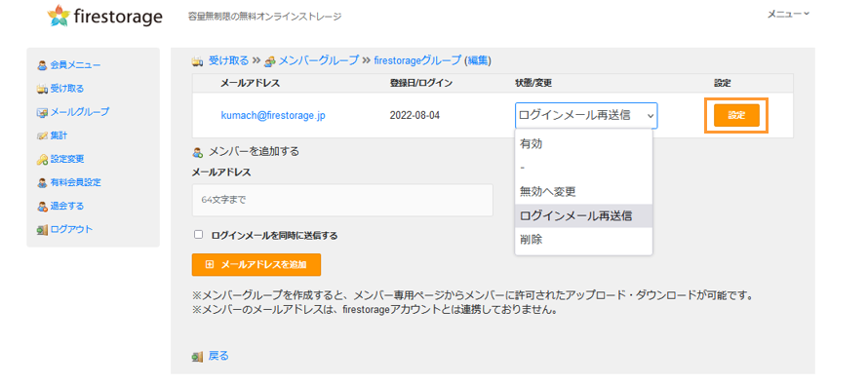Enable ログインメールを同時に送信する checkbox
Screen dimensions: 868x385
point(199,235)
